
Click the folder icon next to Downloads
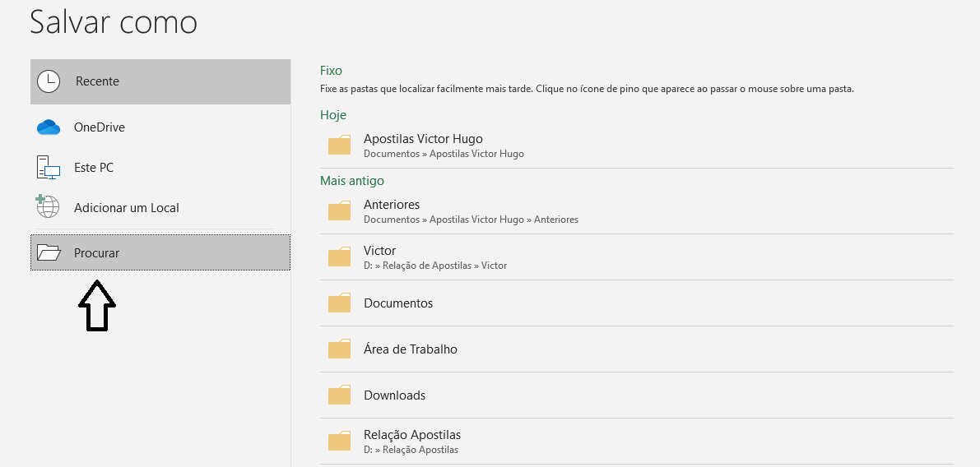(339, 395)
